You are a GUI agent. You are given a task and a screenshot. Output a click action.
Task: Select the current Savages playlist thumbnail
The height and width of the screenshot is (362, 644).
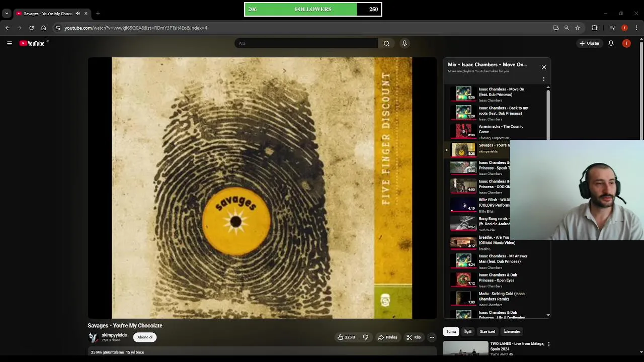[463, 149]
